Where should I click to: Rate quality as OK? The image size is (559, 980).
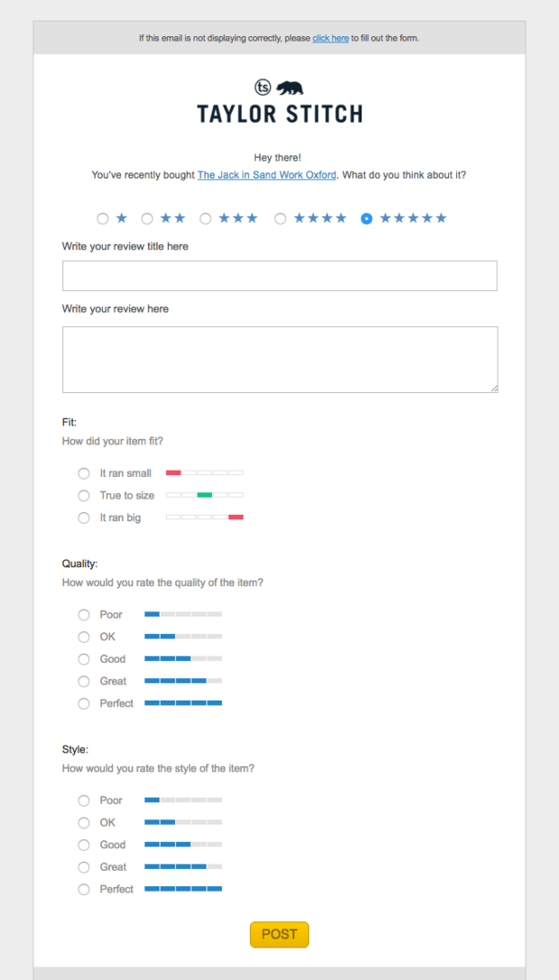(84, 637)
